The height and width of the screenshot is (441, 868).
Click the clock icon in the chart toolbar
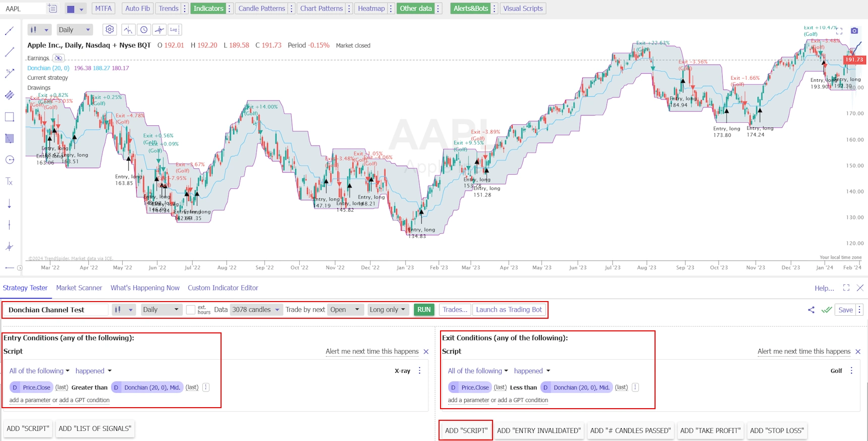click(144, 30)
